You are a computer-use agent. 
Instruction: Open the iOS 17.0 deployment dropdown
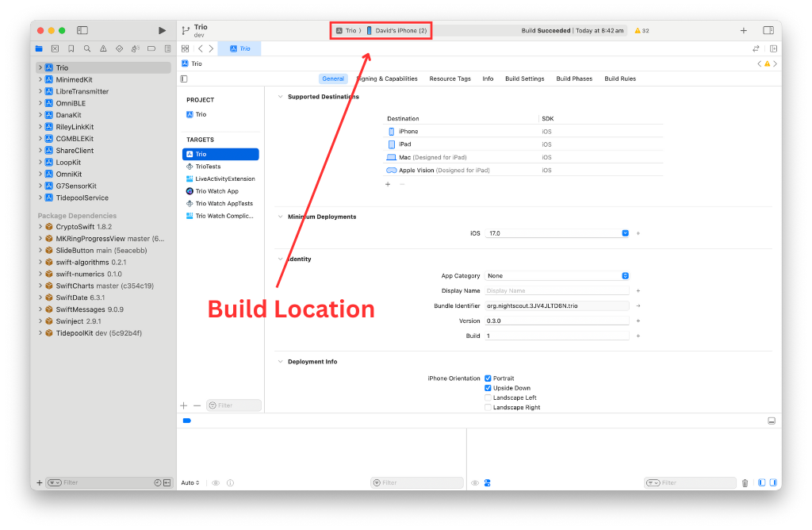(625, 233)
